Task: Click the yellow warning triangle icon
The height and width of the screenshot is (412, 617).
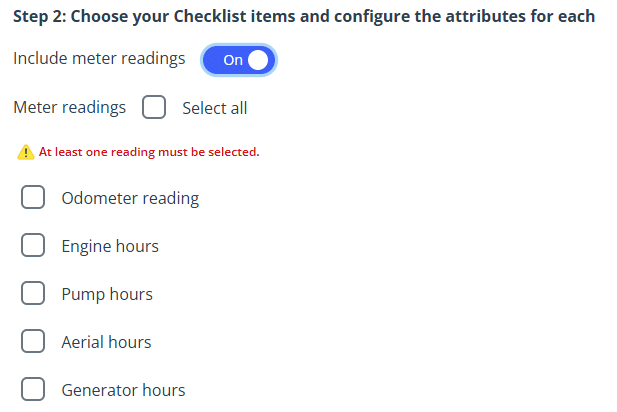Action: coord(25,153)
